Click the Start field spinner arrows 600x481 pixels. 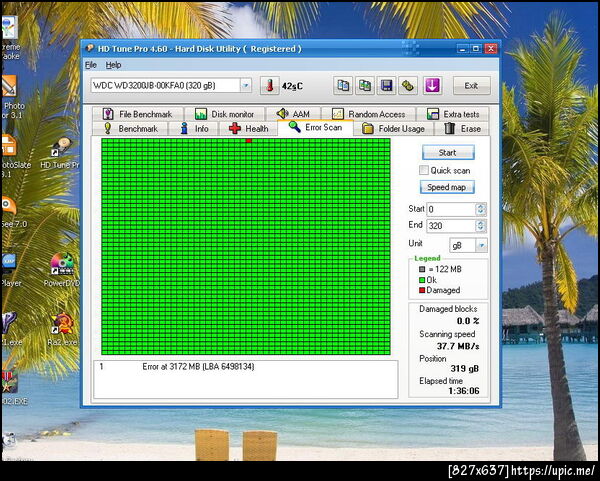481,209
